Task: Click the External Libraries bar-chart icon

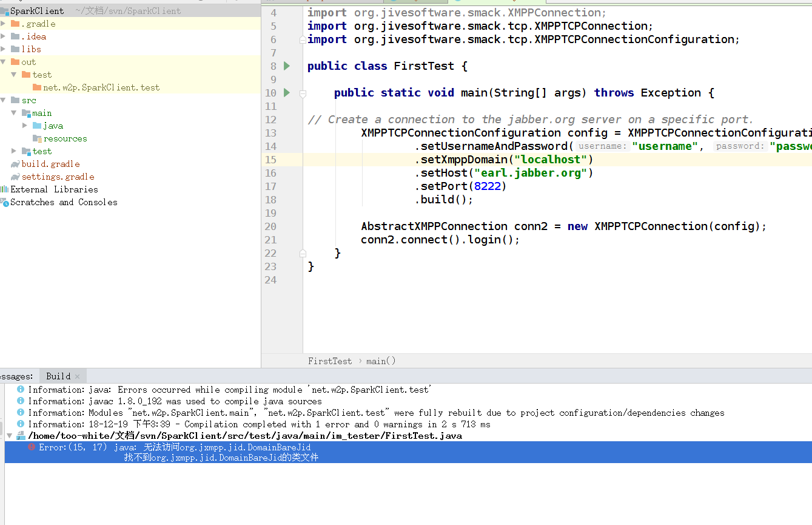Action: 4,189
